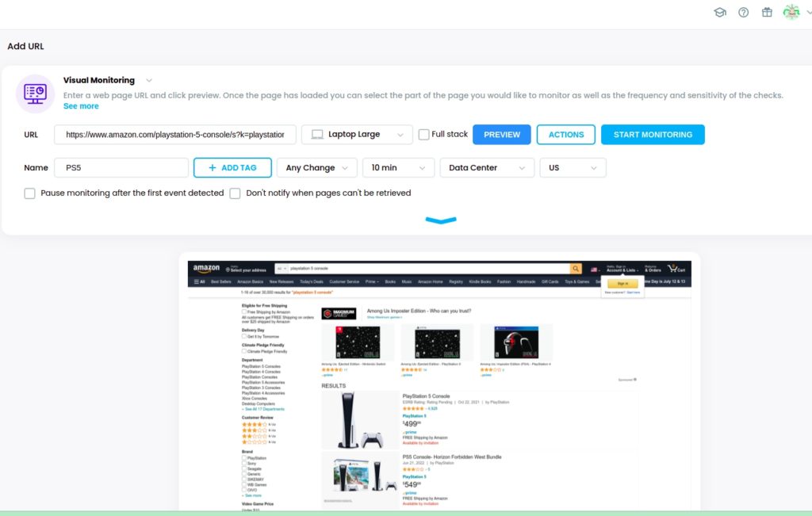This screenshot has height=516, width=812.
Task: Collapse panel using the blue chevron
Action: pyautogui.click(x=441, y=220)
